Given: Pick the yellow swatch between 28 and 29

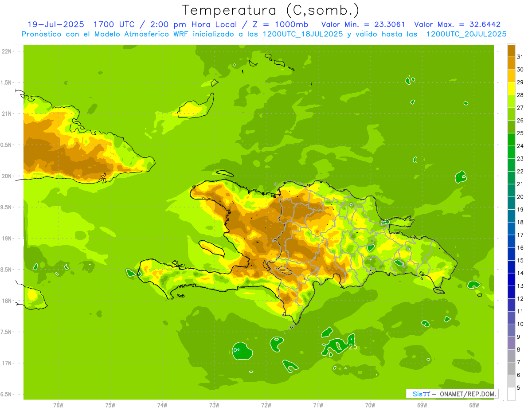Looking at the screenshot, I should pyautogui.click(x=511, y=89).
